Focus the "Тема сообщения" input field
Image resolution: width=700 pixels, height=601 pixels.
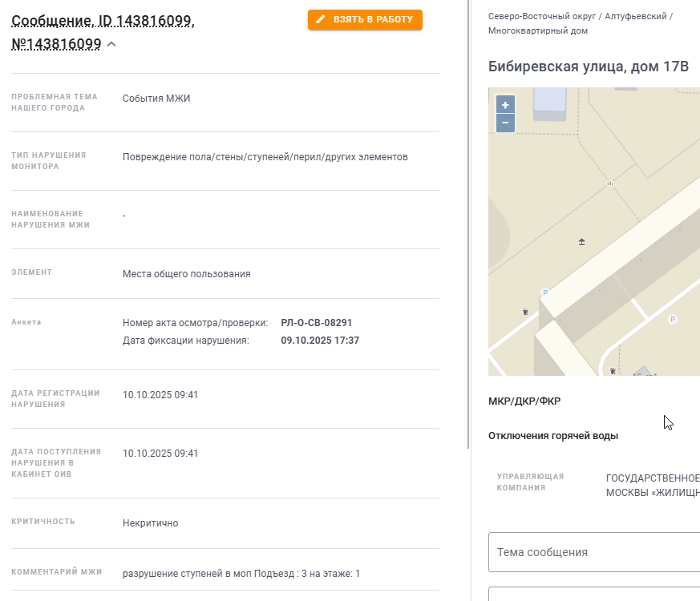tap(593, 552)
